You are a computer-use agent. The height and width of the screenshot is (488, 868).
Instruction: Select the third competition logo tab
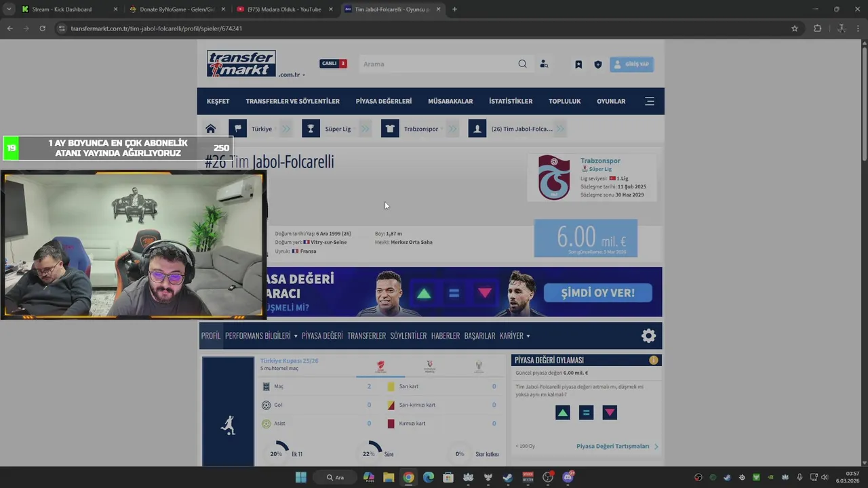[479, 367]
